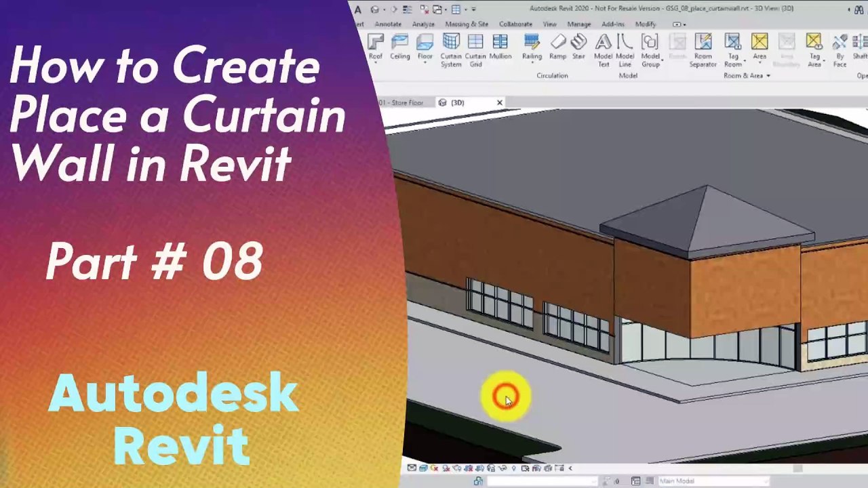868x488 pixels.
Task: Click the selection count value 0
Action: 616,481
